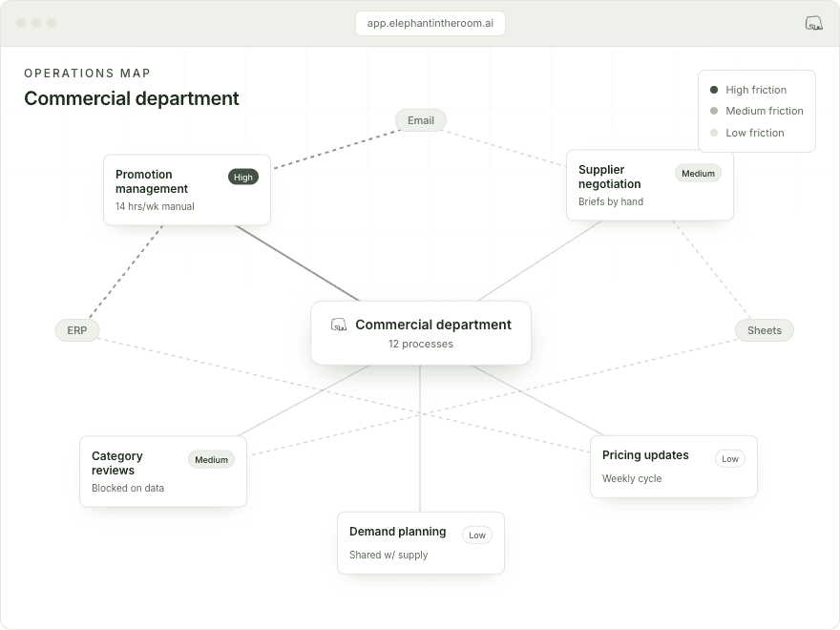Image resolution: width=840 pixels, height=630 pixels.
Task: Select the ERP tool node
Action: (77, 330)
